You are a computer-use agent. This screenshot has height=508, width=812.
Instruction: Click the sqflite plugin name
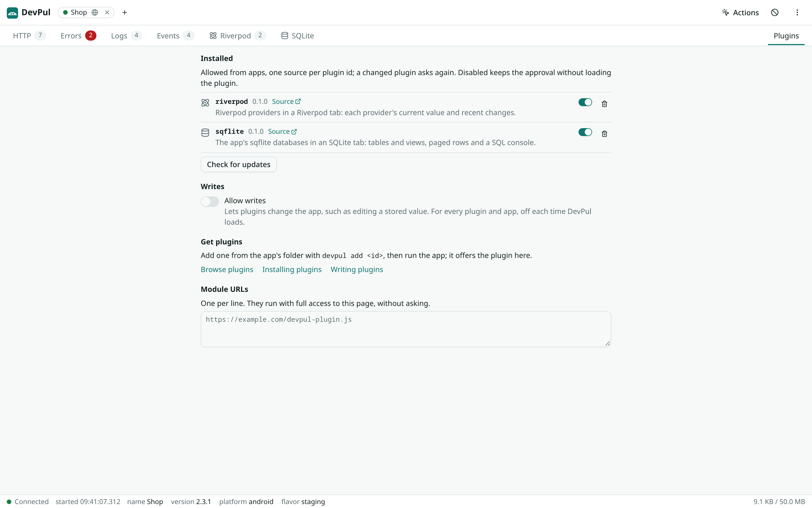pyautogui.click(x=230, y=131)
